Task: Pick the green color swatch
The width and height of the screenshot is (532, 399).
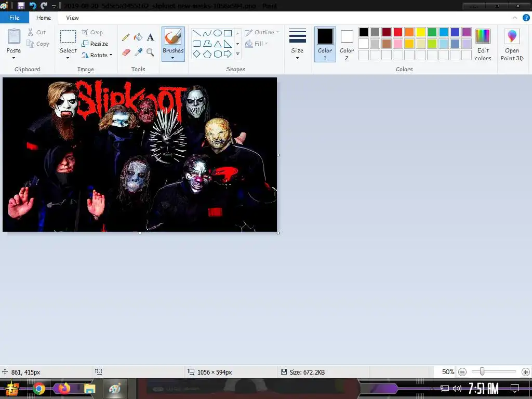Action: click(x=432, y=32)
